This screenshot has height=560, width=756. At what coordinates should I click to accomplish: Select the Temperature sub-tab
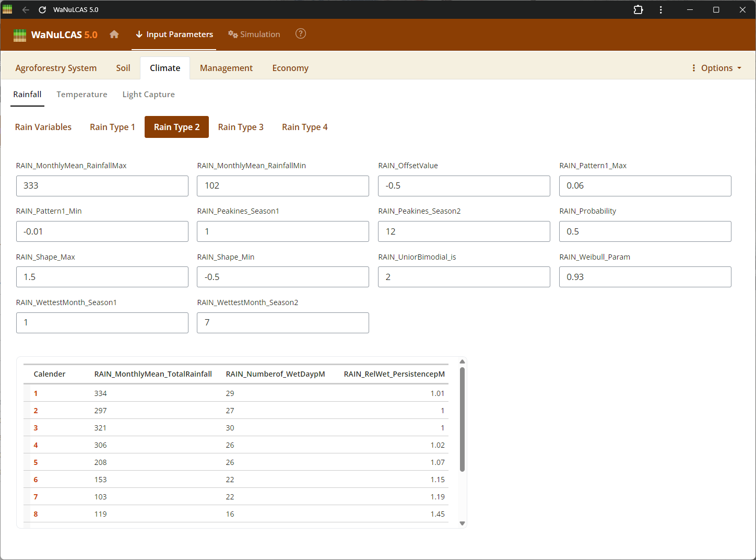[x=82, y=95]
